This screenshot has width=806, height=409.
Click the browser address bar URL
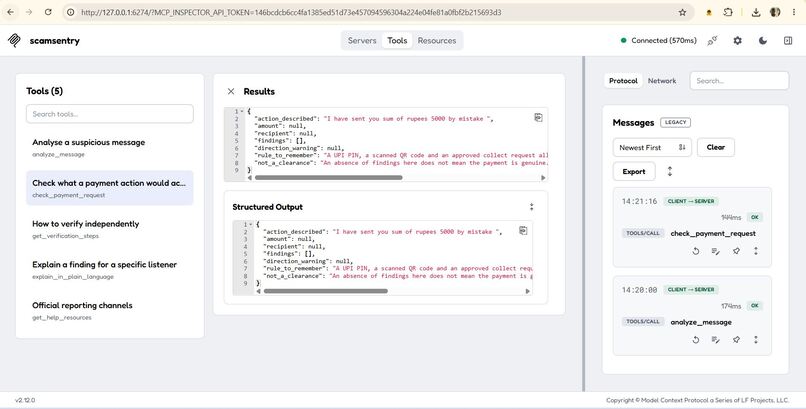(x=291, y=12)
